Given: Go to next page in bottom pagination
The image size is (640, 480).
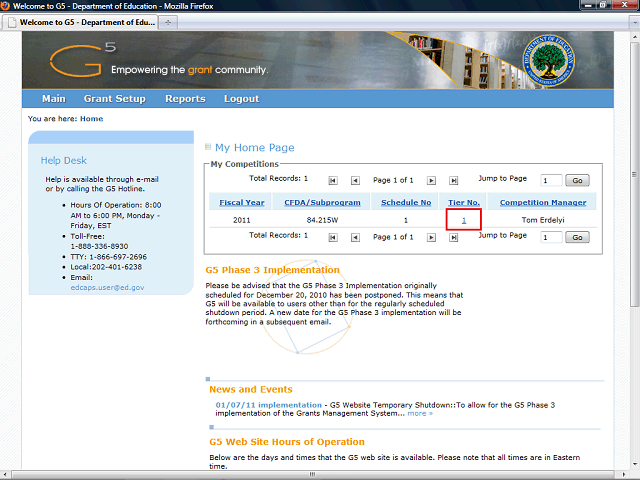Looking at the screenshot, I should pos(431,238).
